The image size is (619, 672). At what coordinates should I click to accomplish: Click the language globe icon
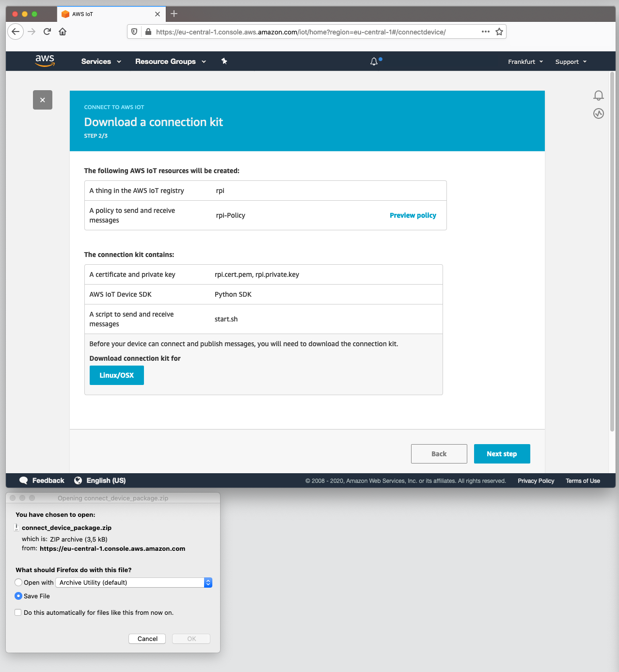click(78, 480)
